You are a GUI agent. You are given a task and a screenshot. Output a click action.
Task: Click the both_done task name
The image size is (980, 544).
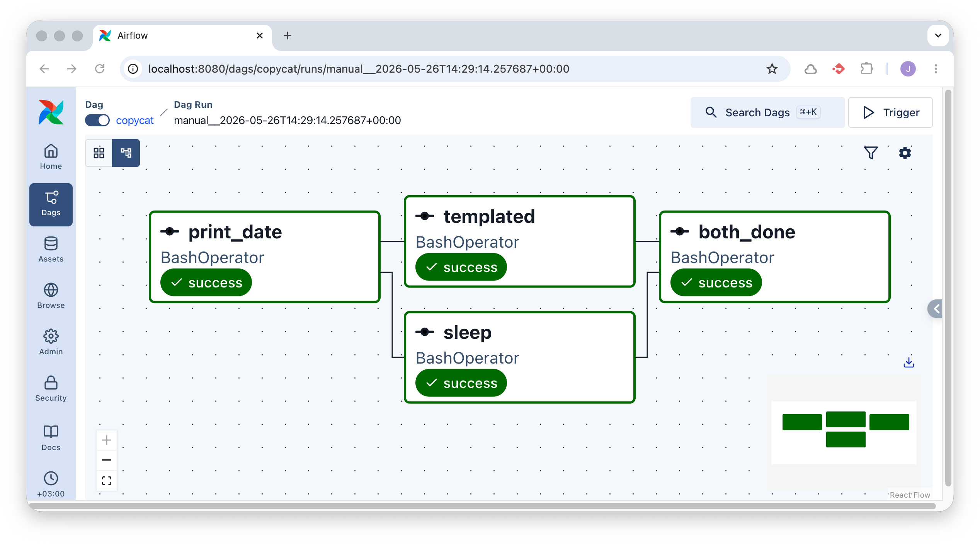point(747,232)
